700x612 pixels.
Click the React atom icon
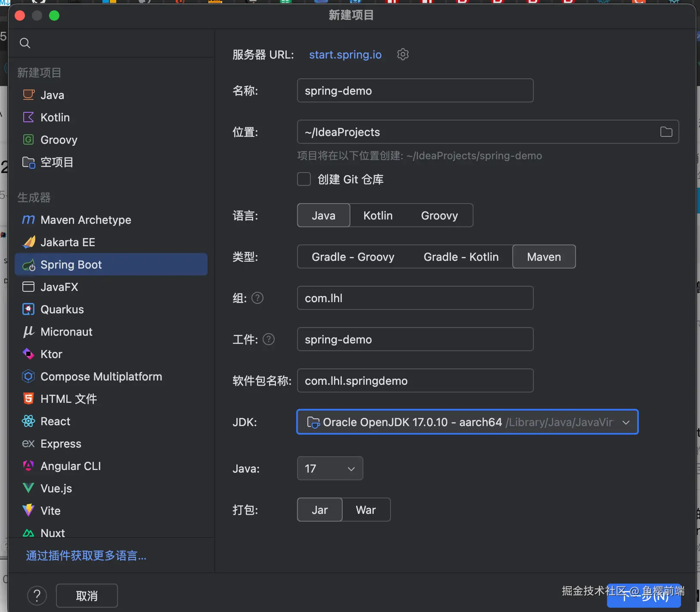coord(28,421)
